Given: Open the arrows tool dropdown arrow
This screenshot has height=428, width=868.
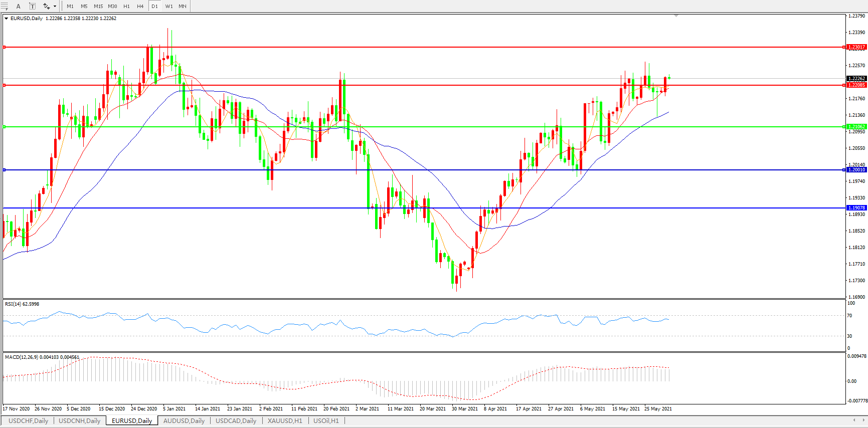Looking at the screenshot, I should pyautogui.click(x=55, y=6).
